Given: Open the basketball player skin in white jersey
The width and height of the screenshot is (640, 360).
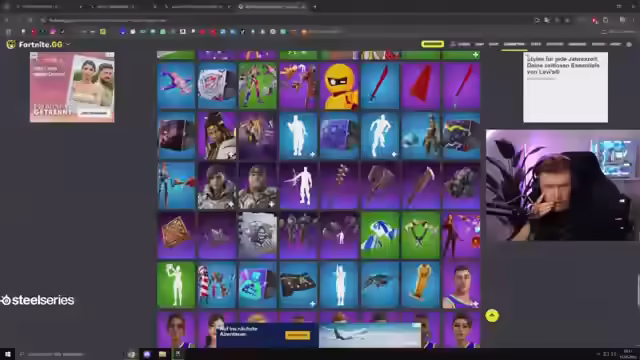Looking at the screenshot, I should (x=461, y=285).
